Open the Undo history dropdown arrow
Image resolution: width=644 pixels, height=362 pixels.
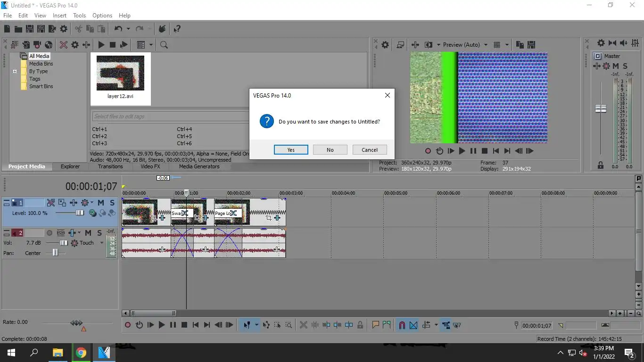128,29
